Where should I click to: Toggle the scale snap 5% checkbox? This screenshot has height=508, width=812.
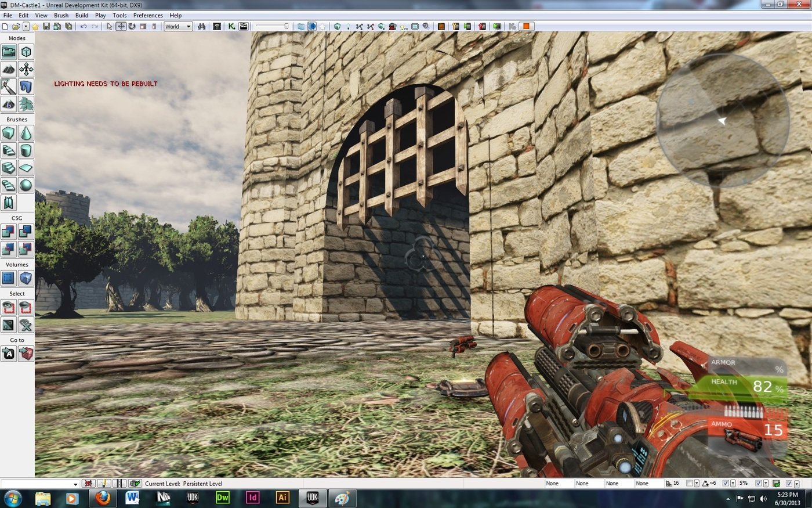[758, 484]
